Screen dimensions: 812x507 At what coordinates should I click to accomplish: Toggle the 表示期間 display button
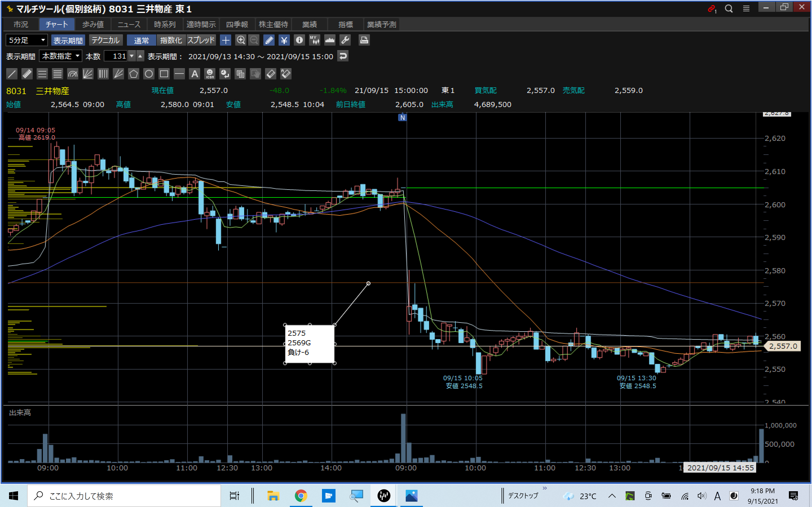click(x=68, y=40)
